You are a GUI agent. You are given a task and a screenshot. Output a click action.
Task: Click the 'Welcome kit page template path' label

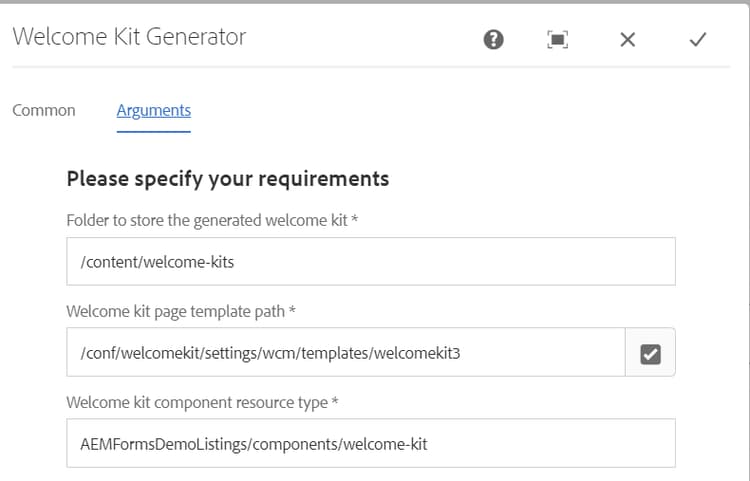click(175, 311)
